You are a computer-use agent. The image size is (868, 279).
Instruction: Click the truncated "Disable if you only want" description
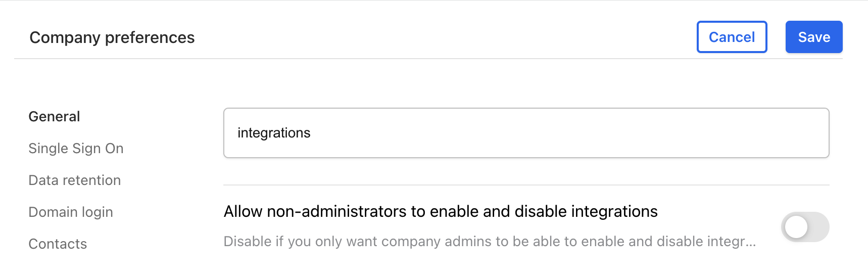[489, 242]
